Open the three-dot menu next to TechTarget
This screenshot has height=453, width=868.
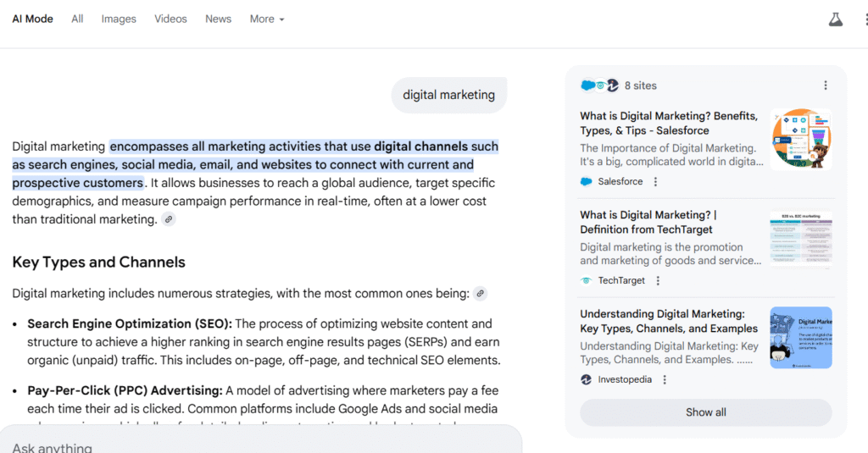(x=658, y=281)
